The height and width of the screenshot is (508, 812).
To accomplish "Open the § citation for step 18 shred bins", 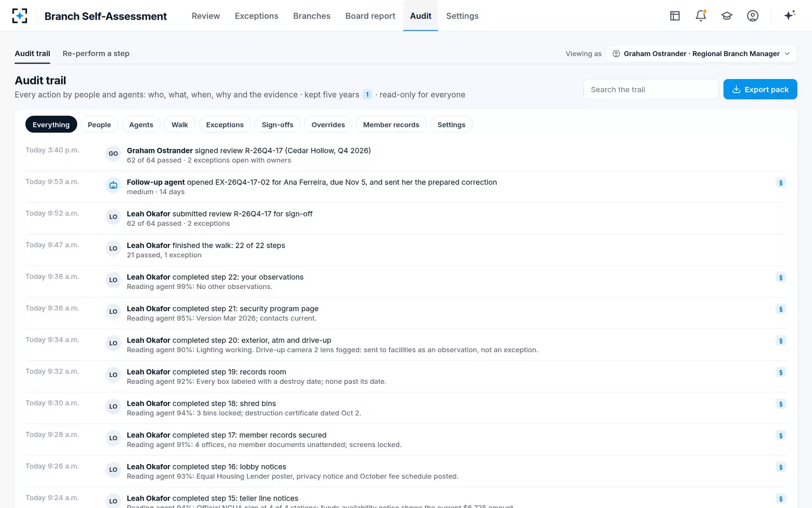I will tap(781, 404).
